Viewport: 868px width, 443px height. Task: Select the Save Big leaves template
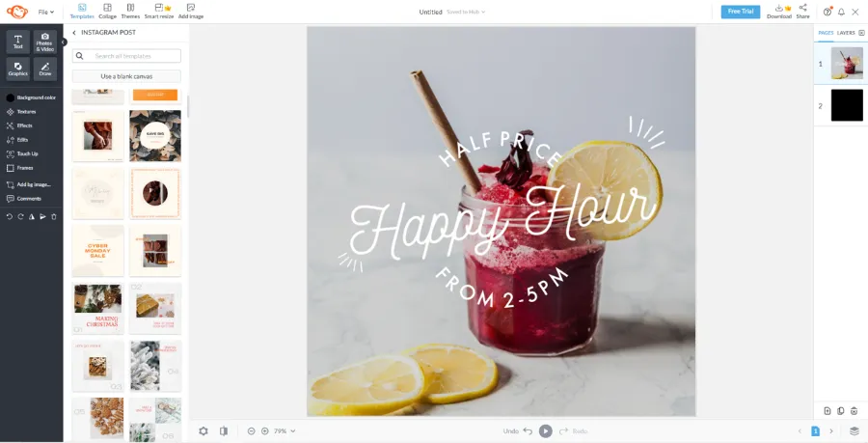pos(155,136)
